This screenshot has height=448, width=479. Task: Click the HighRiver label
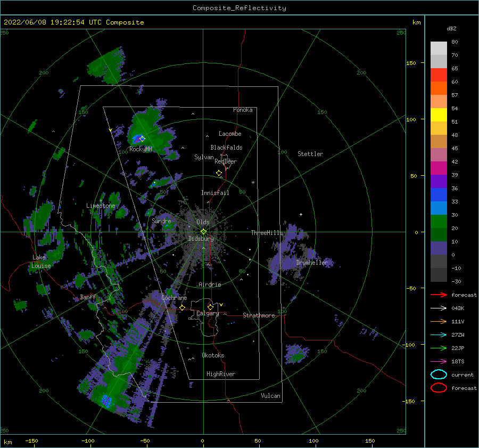tap(221, 374)
